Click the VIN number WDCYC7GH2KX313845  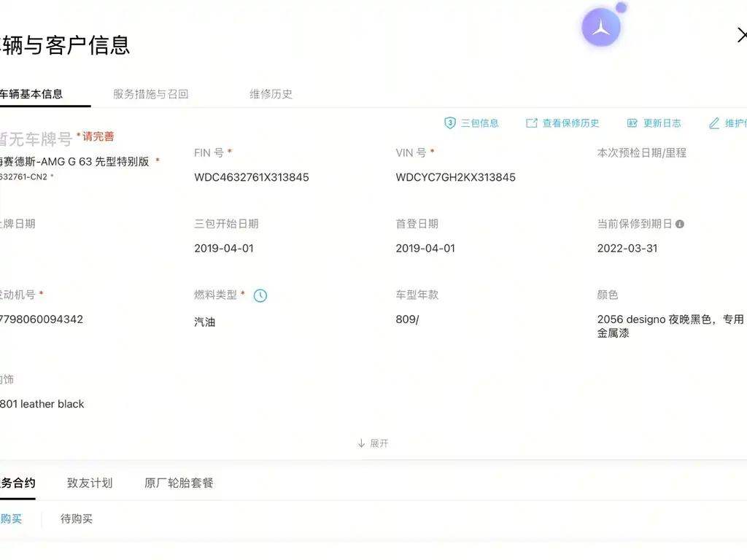[455, 177]
